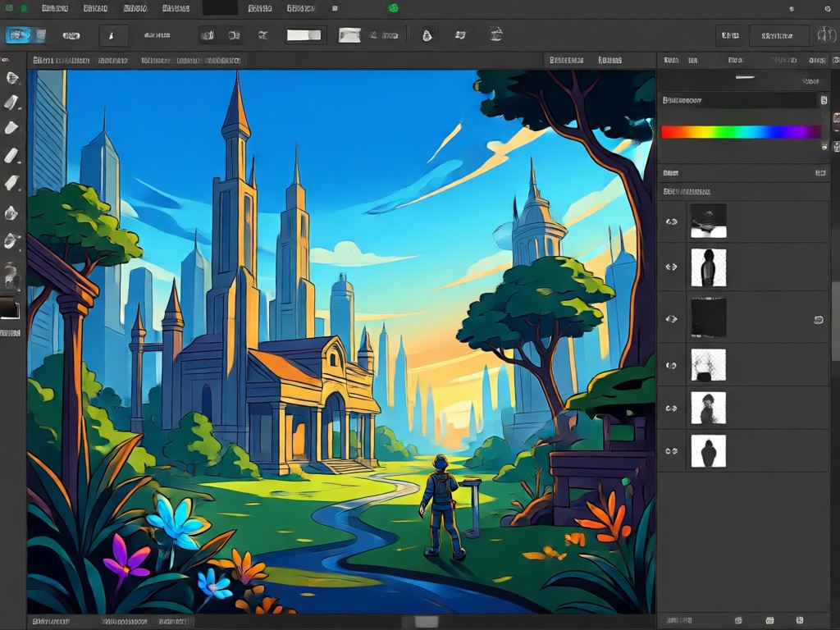Screen dimensions: 840x630
Task: Click the dark name field above the hue bar
Action: click(737, 100)
